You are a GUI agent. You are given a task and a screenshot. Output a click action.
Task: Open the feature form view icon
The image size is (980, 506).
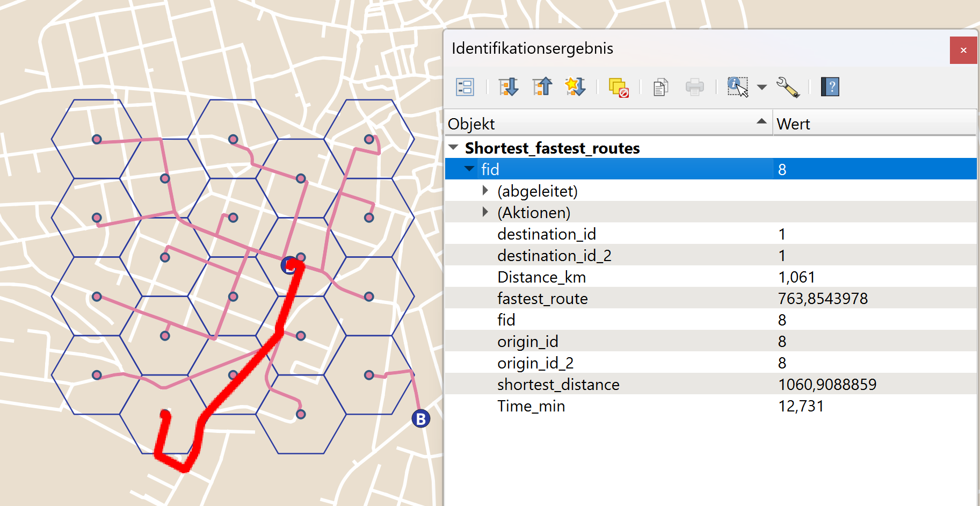point(464,87)
